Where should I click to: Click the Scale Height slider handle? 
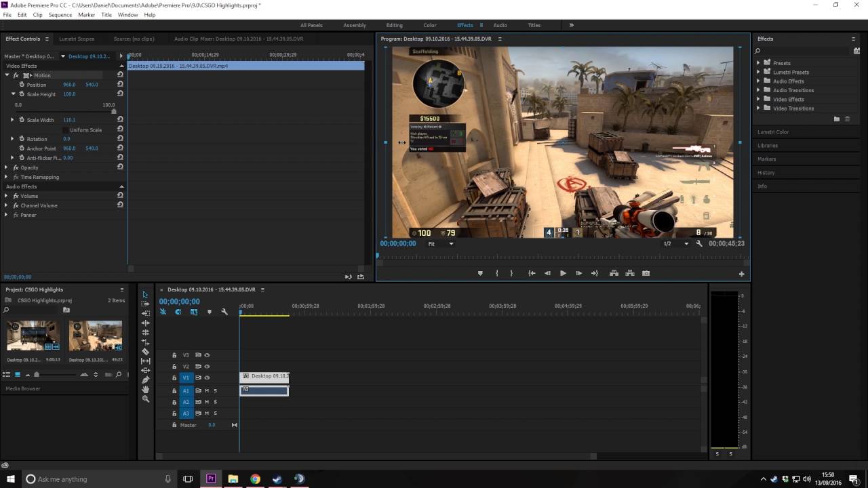coord(113,111)
